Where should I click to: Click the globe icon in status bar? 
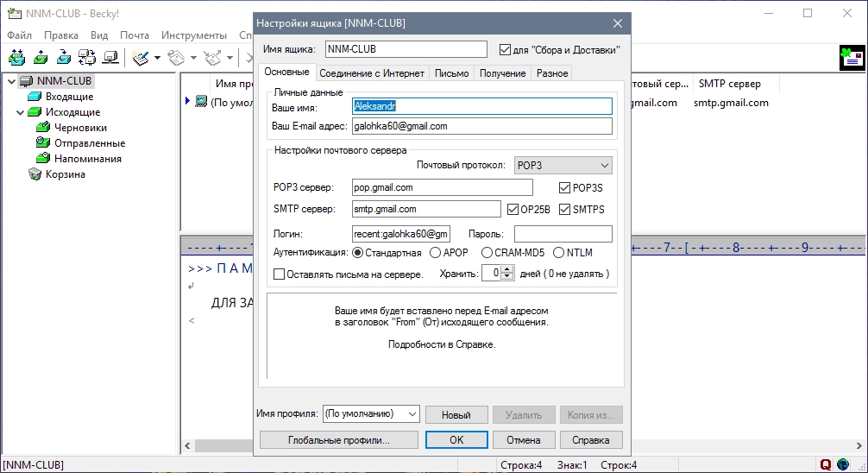(843, 464)
